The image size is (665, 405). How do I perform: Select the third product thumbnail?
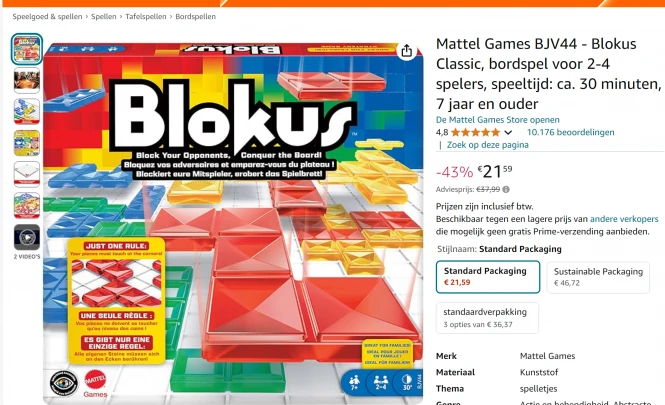(27, 112)
